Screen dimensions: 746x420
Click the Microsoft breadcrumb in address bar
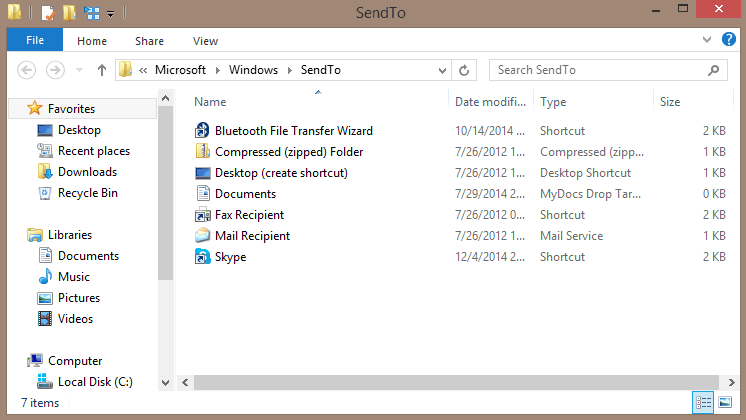coord(180,70)
